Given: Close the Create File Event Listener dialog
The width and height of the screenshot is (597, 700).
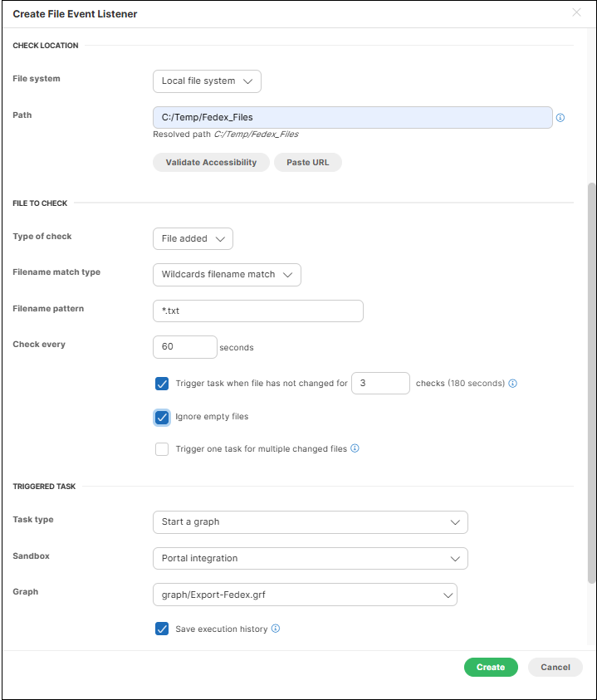Looking at the screenshot, I should click(x=577, y=12).
